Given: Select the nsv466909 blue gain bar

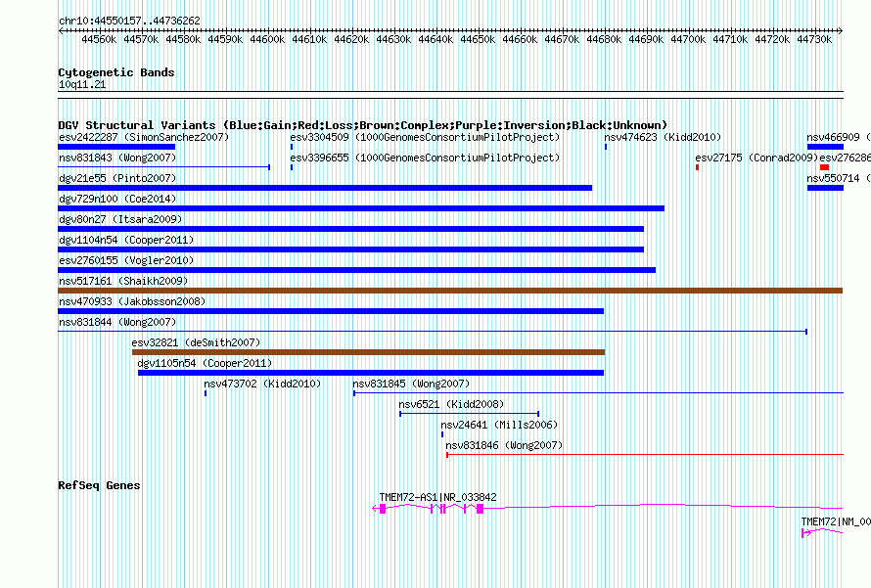Looking at the screenshot, I should coord(825,147).
